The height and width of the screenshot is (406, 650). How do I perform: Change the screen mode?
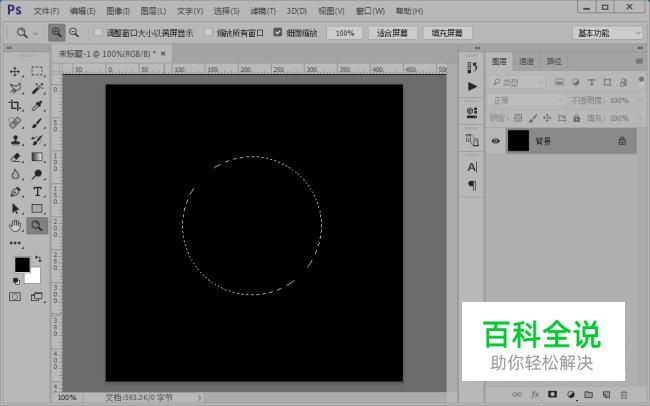coord(37,297)
